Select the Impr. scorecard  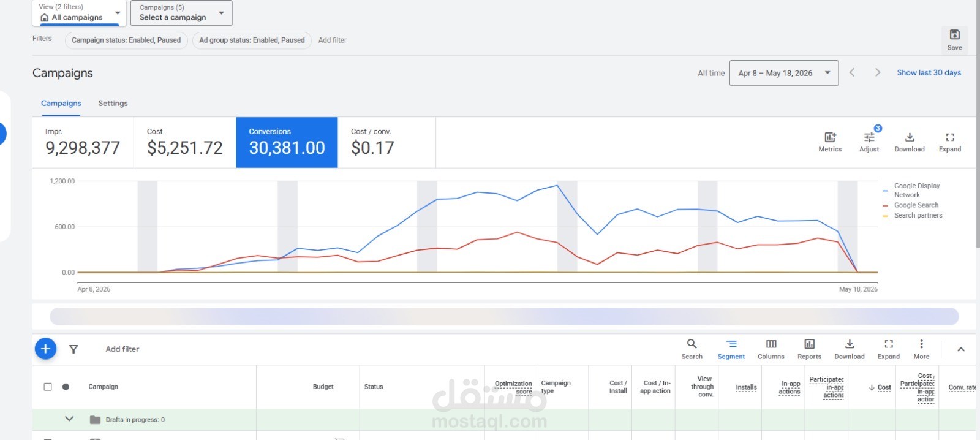(83, 142)
